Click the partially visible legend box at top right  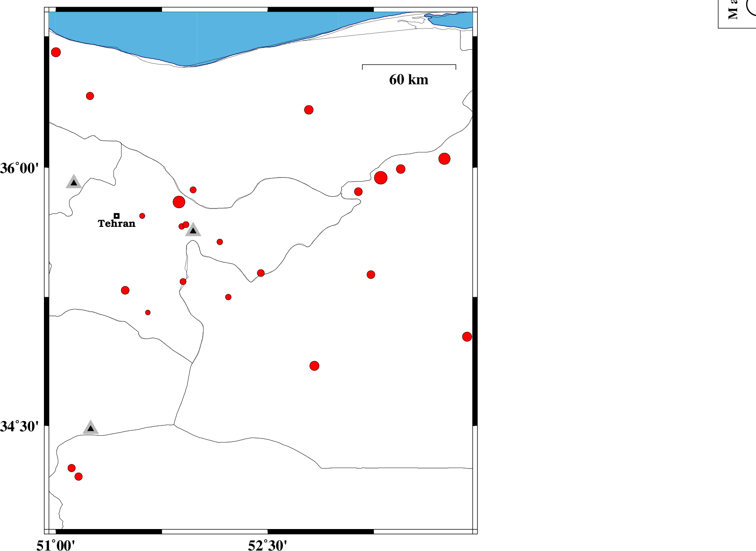(738, 13)
